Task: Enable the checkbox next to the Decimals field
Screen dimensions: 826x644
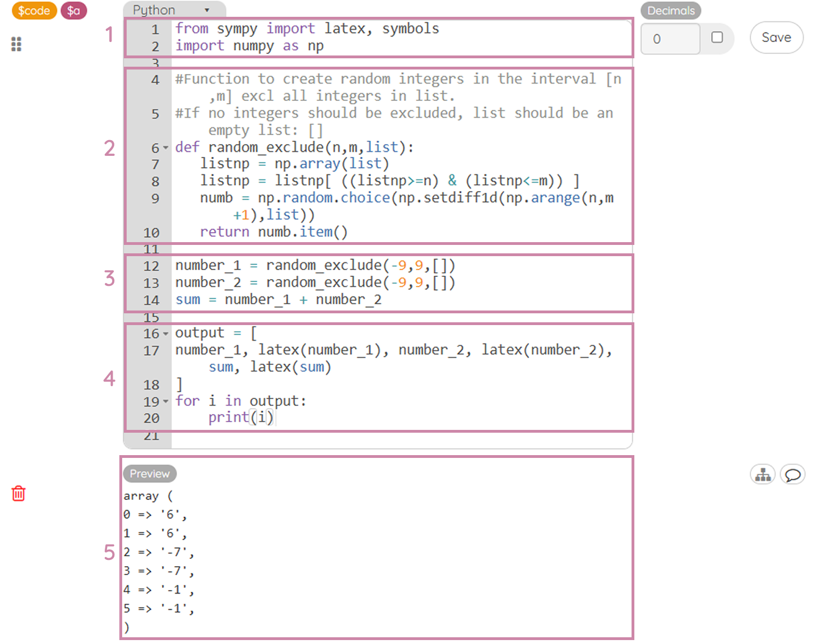Action: pyautogui.click(x=718, y=39)
